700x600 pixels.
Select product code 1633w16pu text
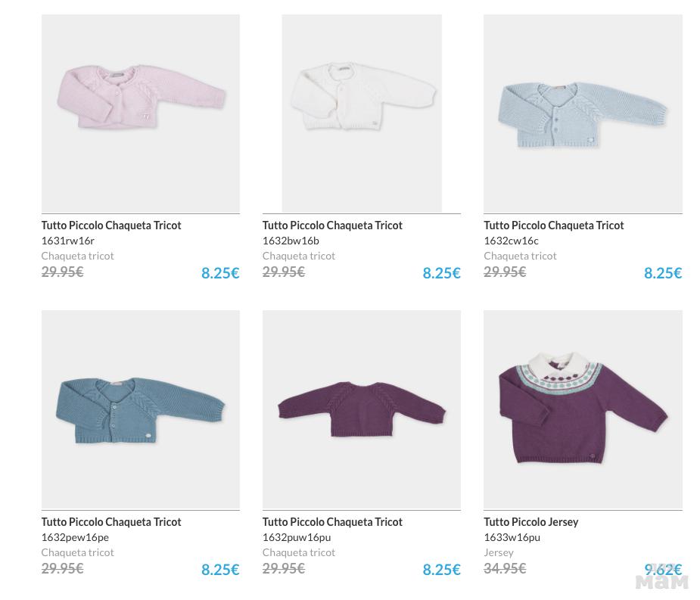(512, 537)
